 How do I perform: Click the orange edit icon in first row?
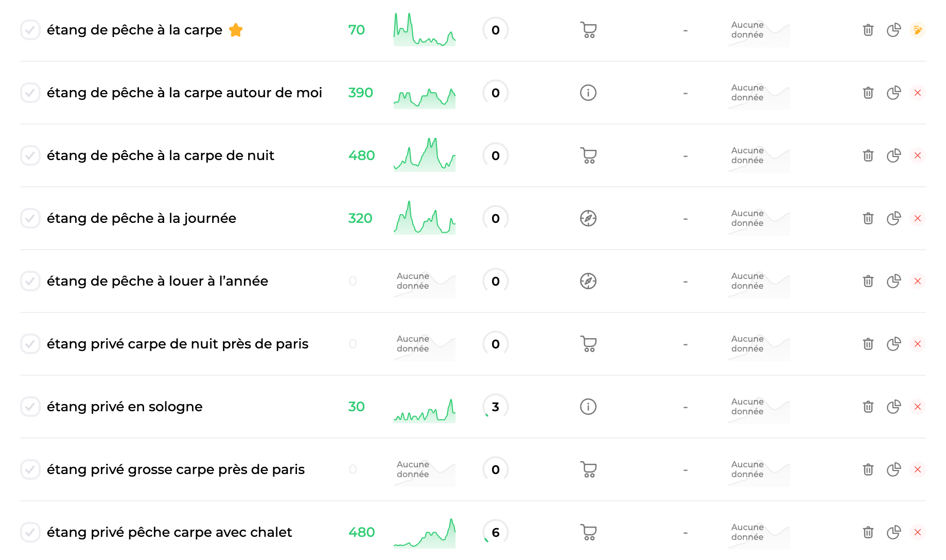(918, 30)
